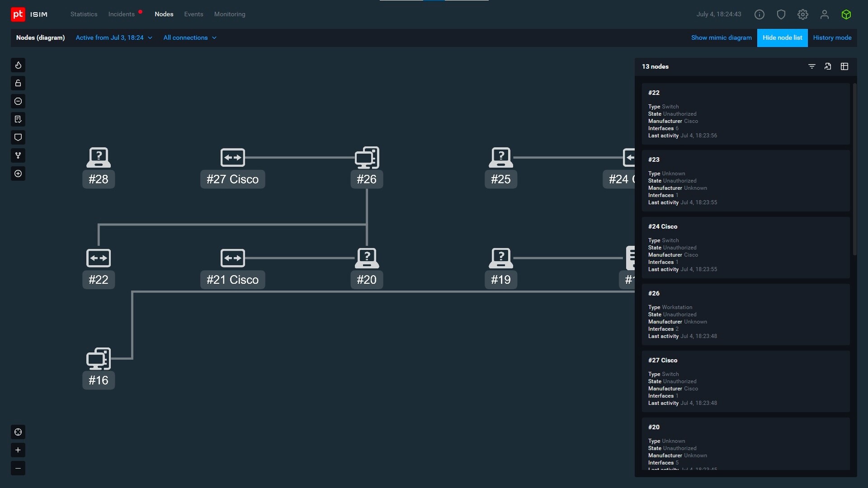The image size is (868, 488).
Task: Click the open padlock icon
Action: (18, 83)
